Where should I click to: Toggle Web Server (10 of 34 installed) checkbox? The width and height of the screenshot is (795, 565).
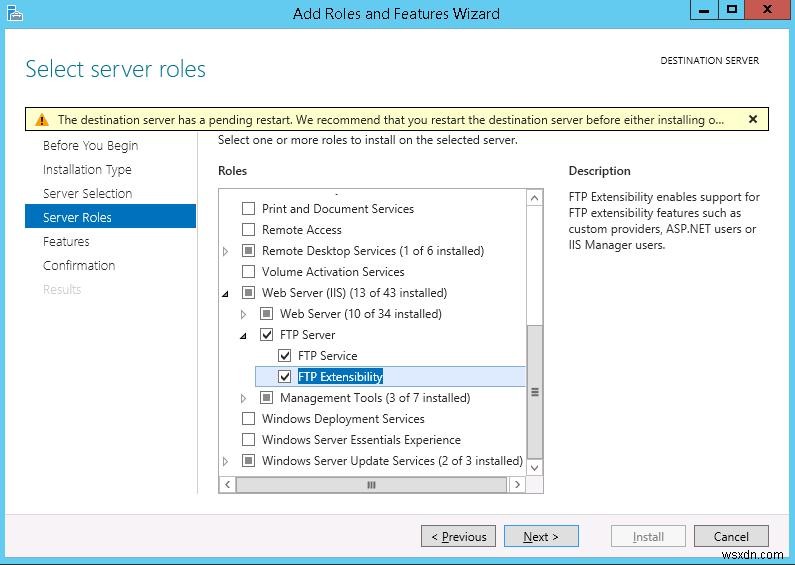click(267, 313)
